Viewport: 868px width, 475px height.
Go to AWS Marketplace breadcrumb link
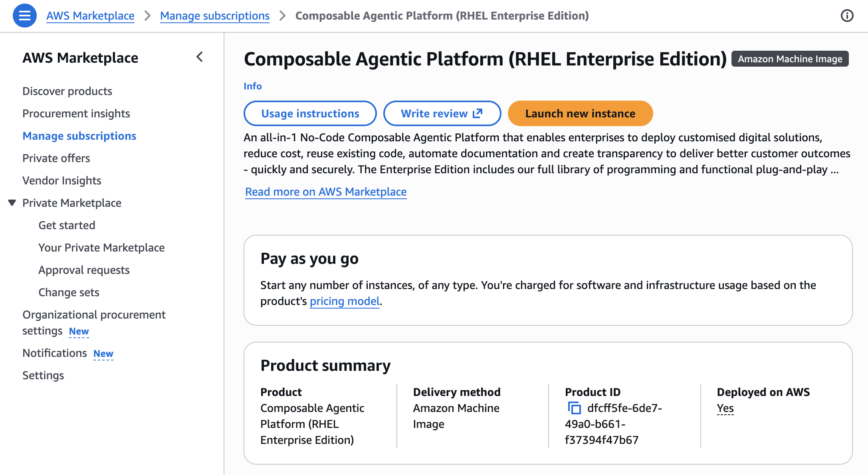(x=90, y=16)
